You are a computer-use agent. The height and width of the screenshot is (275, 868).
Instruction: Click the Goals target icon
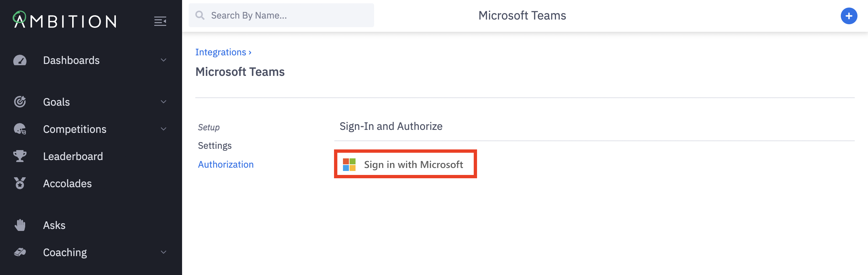point(20,102)
